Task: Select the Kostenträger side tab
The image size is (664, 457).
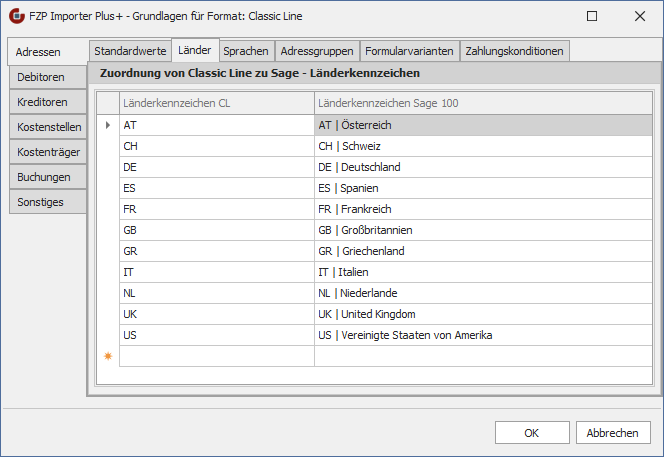Action: (x=47, y=152)
